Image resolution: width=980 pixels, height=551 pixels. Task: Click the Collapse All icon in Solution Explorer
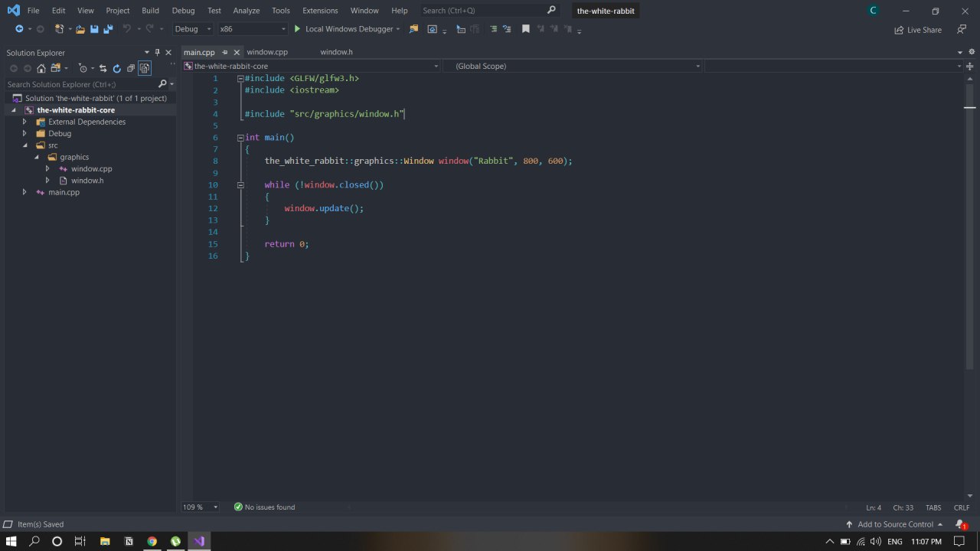131,68
